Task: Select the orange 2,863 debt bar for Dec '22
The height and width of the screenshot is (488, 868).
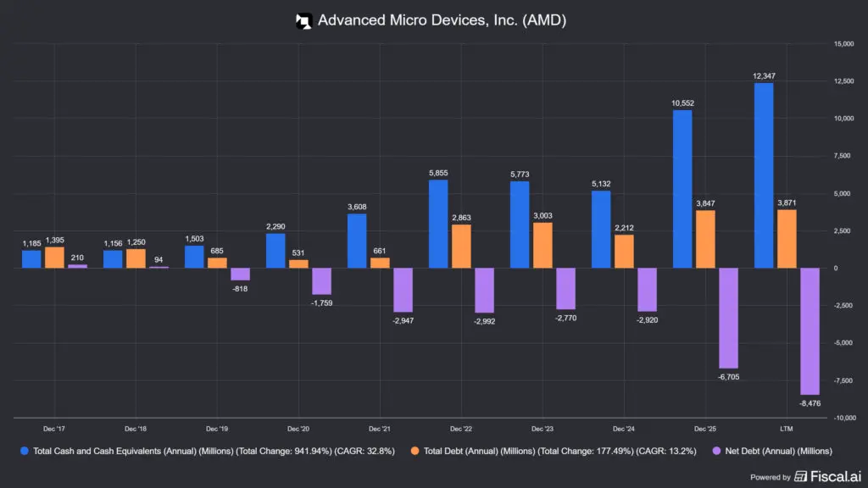Action: [x=462, y=247]
